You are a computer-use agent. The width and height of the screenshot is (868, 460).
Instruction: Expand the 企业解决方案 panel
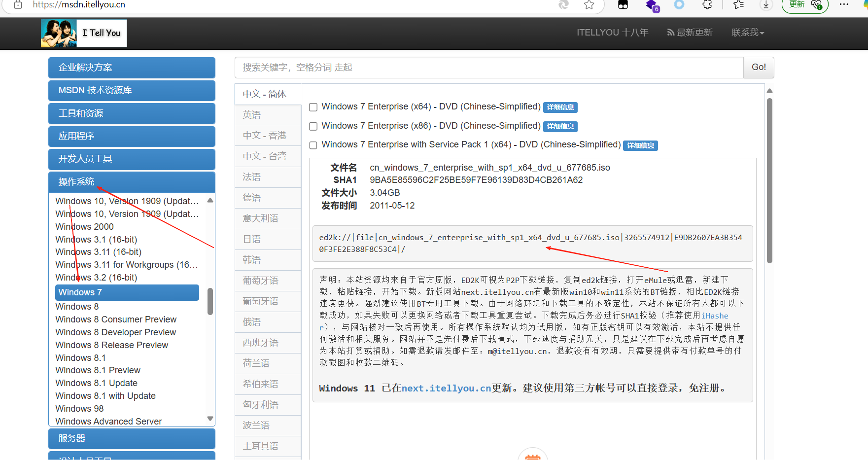(x=132, y=68)
